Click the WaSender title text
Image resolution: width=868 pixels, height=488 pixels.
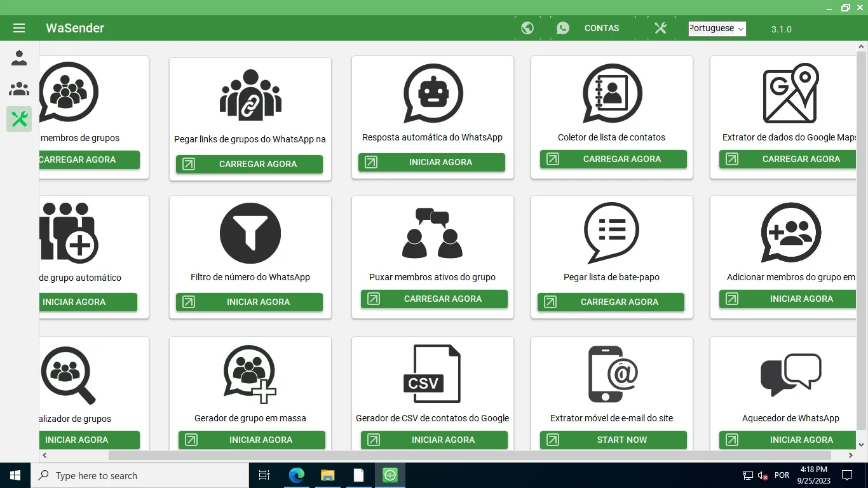tap(75, 28)
